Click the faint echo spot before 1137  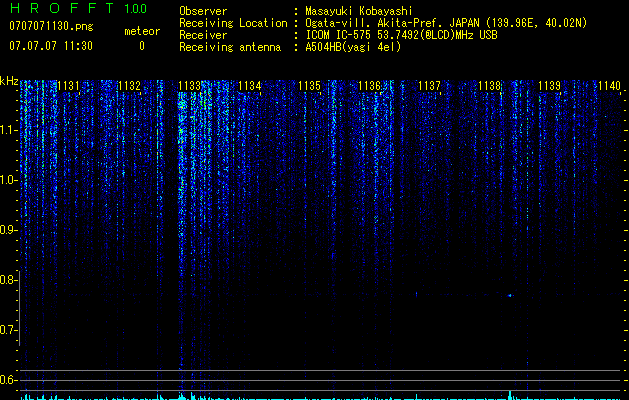coord(416,294)
